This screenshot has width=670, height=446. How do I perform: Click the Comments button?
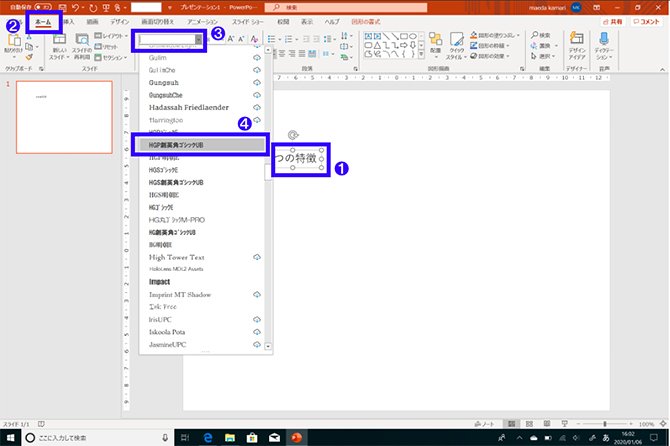coord(646,22)
